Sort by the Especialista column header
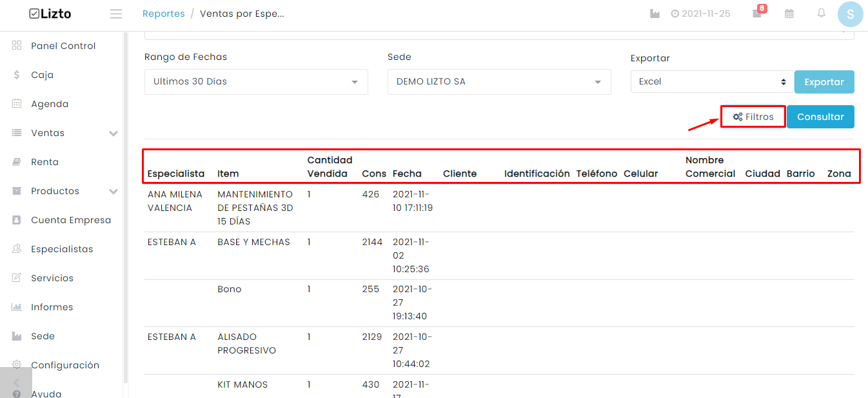The image size is (868, 398). tap(176, 174)
